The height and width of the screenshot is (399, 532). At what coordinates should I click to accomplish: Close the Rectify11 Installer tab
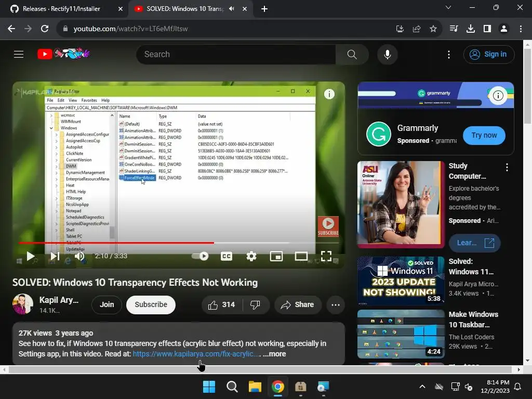pyautogui.click(x=121, y=9)
